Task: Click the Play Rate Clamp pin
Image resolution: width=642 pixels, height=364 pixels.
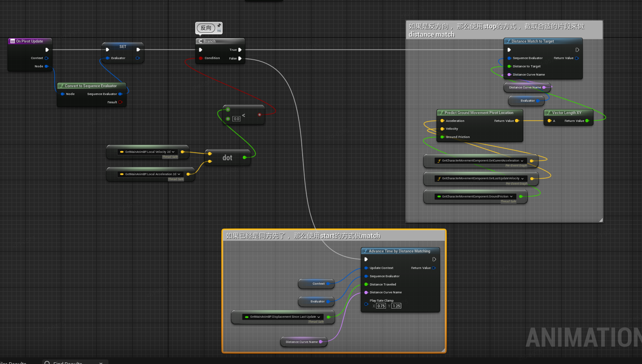Action: 366,304
